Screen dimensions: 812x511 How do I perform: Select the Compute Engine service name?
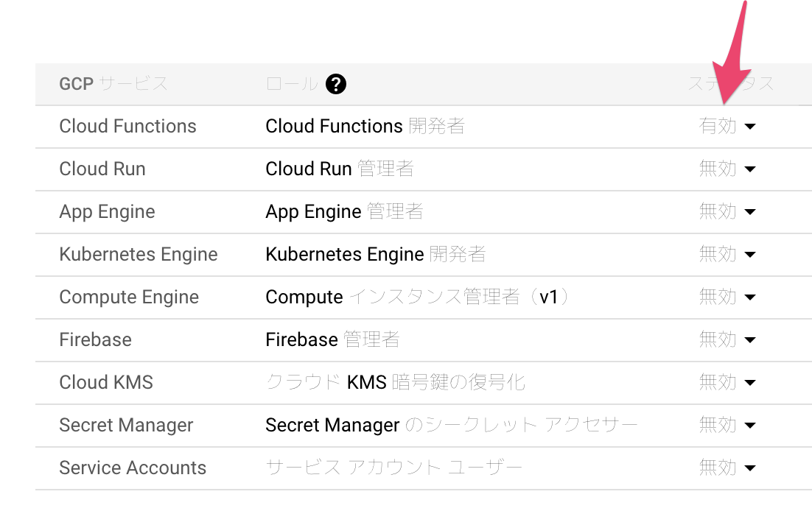pos(129,297)
